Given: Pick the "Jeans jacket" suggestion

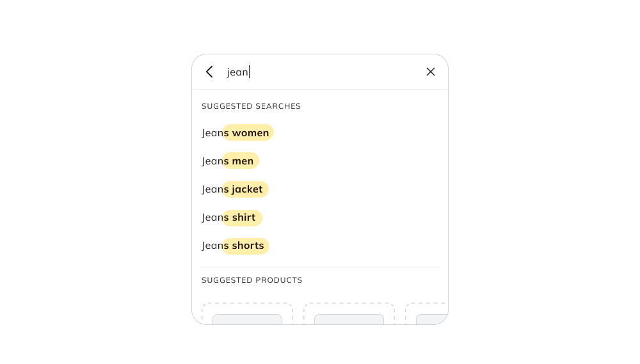Looking at the screenshot, I should point(233,189).
